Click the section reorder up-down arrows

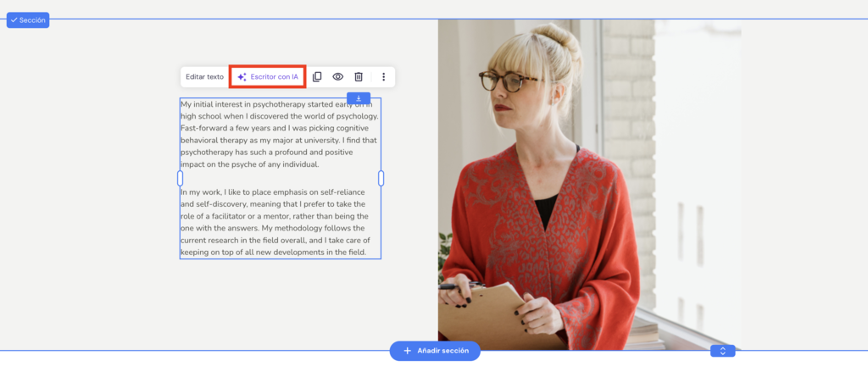click(722, 351)
